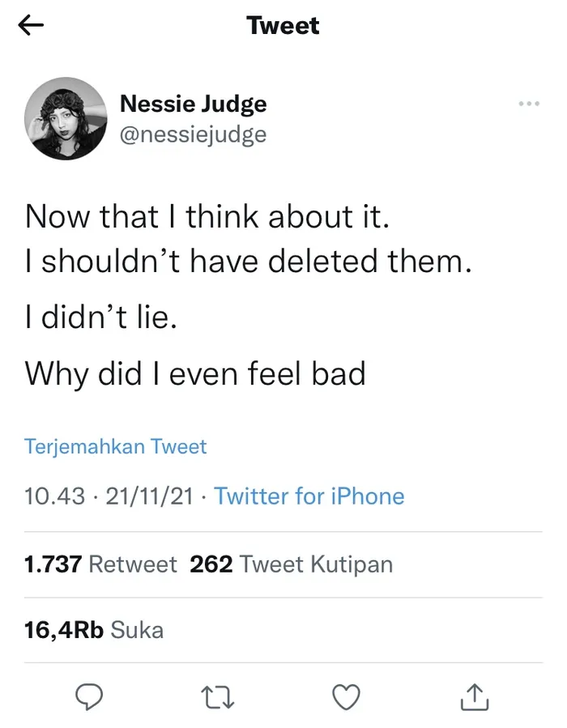567x728 pixels.
Task: Translate the tweet with Terjemahkan Tweet
Action: tap(116, 446)
